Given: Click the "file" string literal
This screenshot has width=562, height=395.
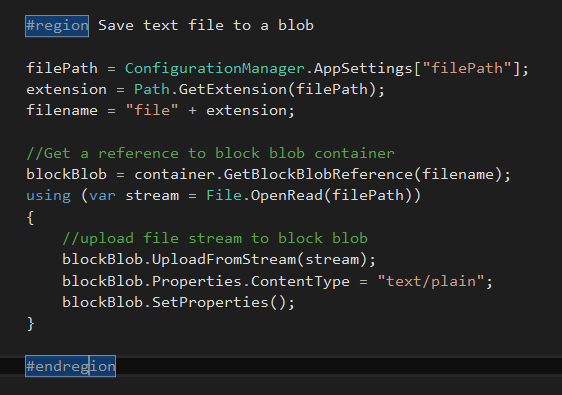Looking at the screenshot, I should (x=152, y=110).
